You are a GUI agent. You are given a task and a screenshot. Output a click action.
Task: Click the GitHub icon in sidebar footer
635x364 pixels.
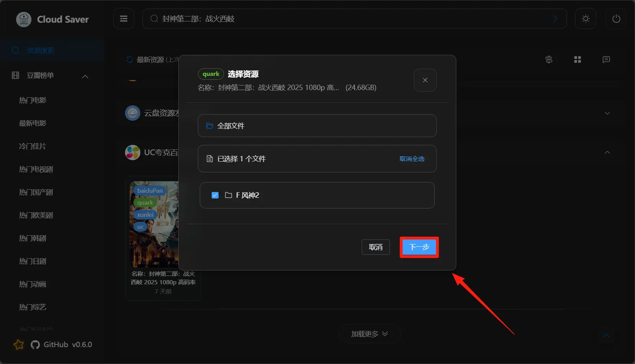click(x=35, y=344)
